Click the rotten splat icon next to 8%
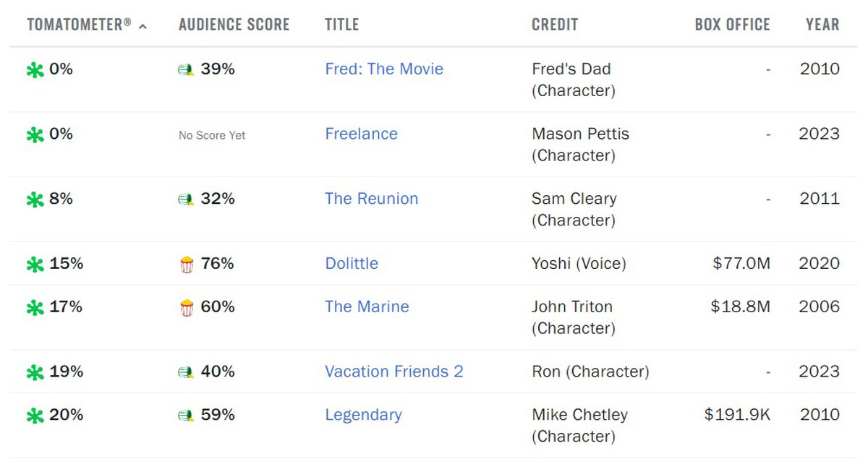Image resolution: width=868 pixels, height=459 pixels. click(x=35, y=200)
